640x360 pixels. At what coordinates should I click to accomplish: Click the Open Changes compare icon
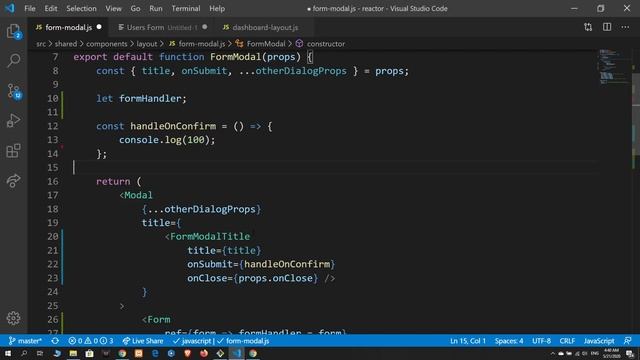coord(588,27)
